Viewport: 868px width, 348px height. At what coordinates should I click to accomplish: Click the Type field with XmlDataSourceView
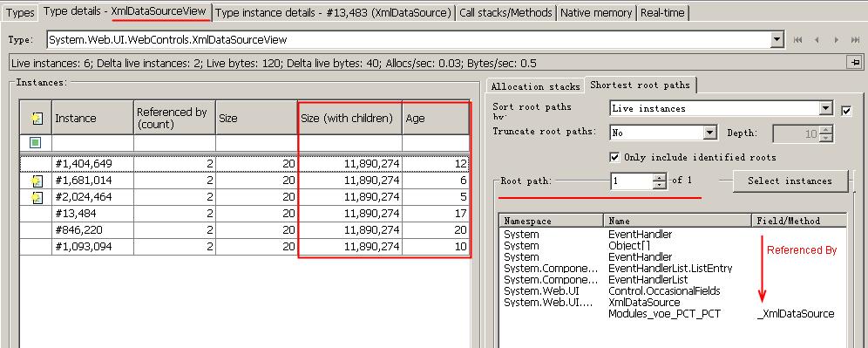409,39
